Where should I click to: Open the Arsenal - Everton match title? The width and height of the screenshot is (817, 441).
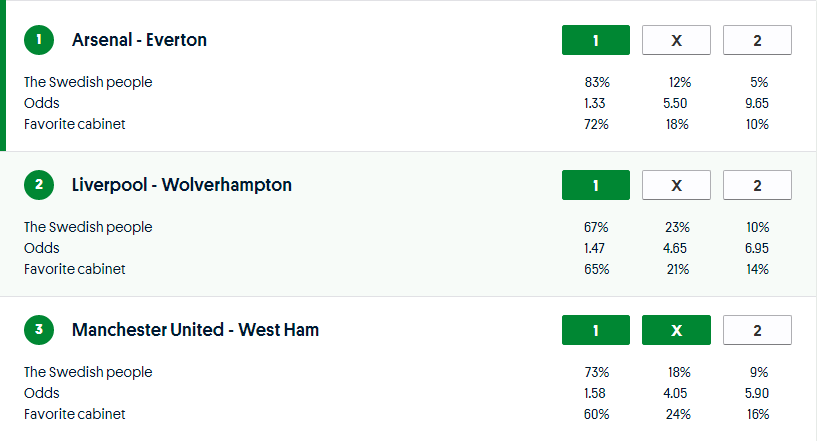139,41
